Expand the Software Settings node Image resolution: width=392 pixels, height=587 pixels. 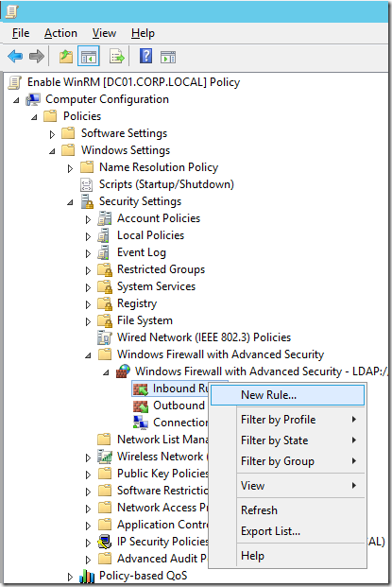(52, 134)
